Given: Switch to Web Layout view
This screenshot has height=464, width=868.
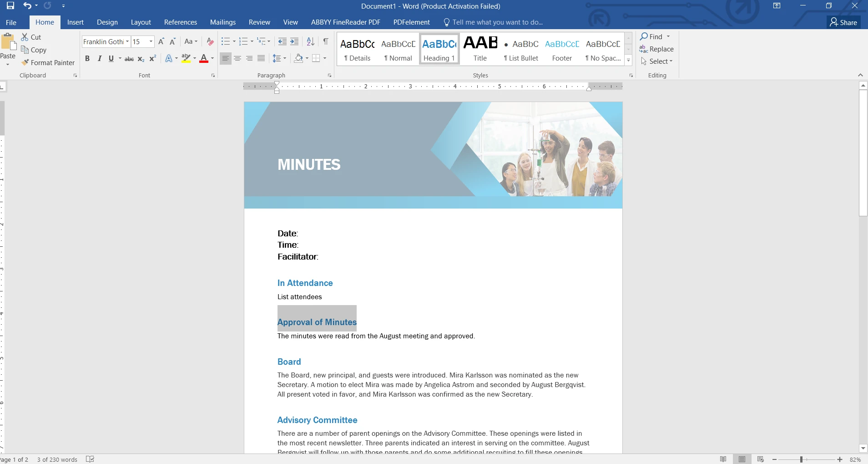Looking at the screenshot, I should pos(760,459).
